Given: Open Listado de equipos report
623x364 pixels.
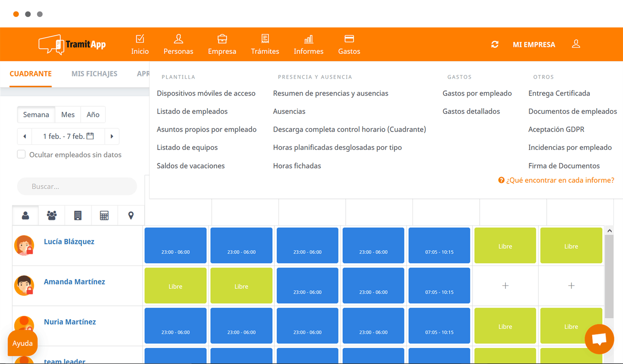Looking at the screenshot, I should pyautogui.click(x=187, y=148).
